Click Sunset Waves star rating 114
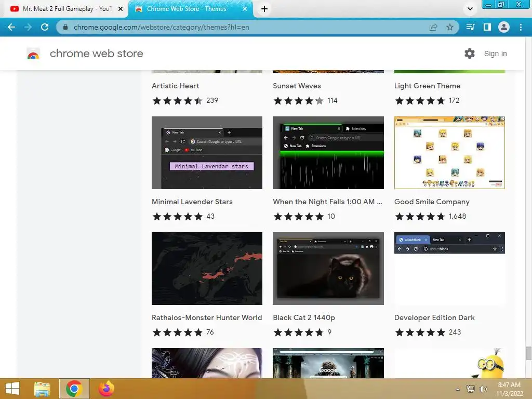532x399 pixels. [305, 101]
